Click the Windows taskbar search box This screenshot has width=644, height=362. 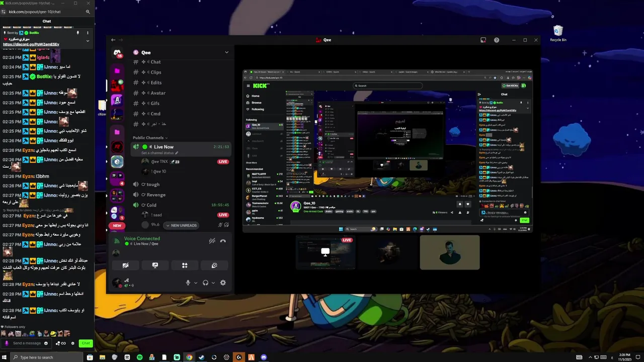point(46,357)
